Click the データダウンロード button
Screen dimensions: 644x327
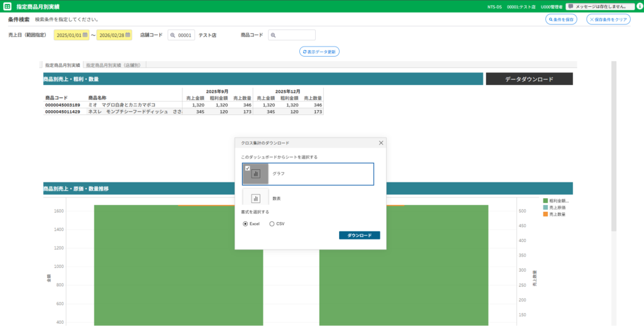pos(529,79)
